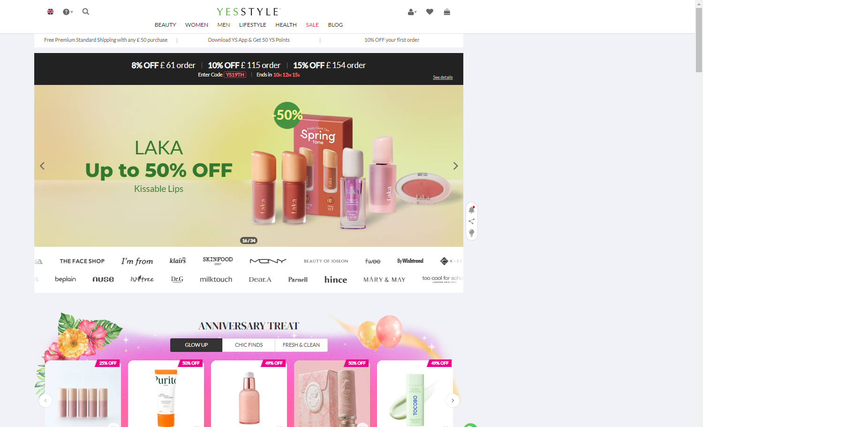The height and width of the screenshot is (427, 868).
Task: Open the HEALTH menu
Action: (x=286, y=25)
